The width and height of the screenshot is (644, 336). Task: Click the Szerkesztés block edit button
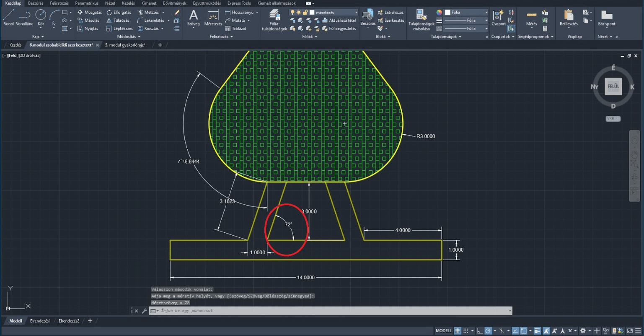(391, 20)
